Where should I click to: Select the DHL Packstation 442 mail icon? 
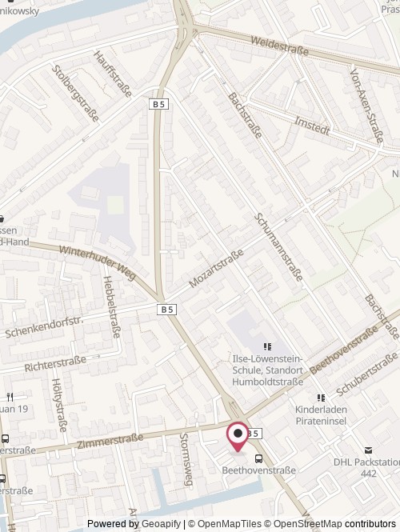tap(369, 450)
